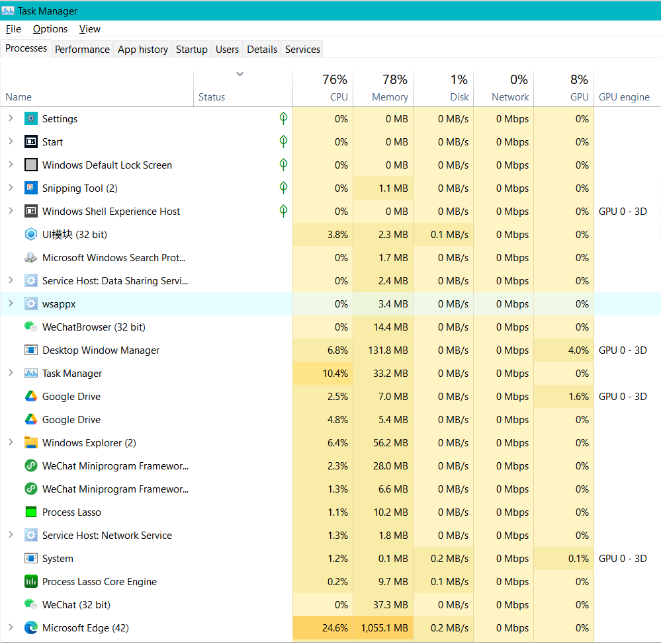Expand the Start process group
This screenshot has height=644, width=661.
(x=11, y=141)
